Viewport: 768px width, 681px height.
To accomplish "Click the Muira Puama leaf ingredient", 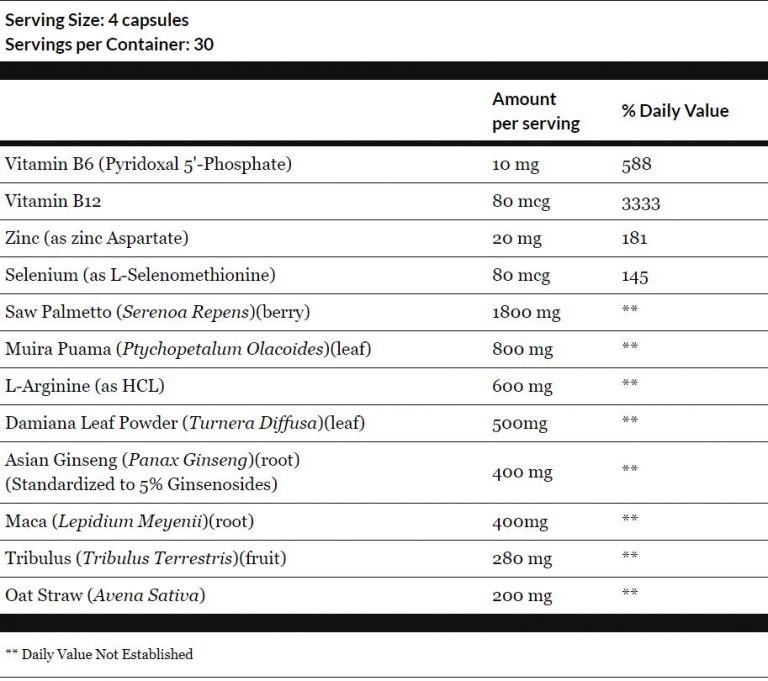I will tap(188, 349).
